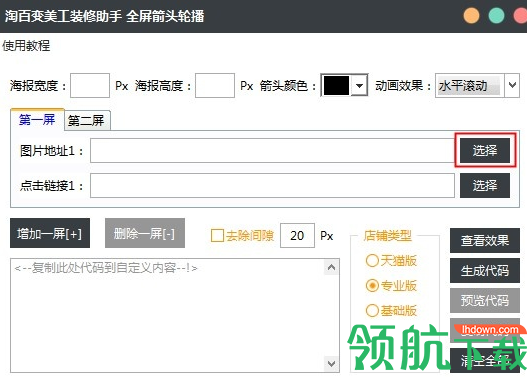Click the green window control button

(x=496, y=15)
